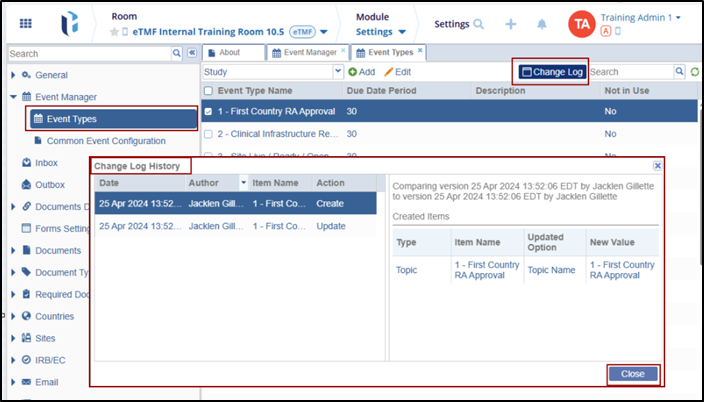
Task: Click the Edit pencil button
Action: (x=397, y=72)
